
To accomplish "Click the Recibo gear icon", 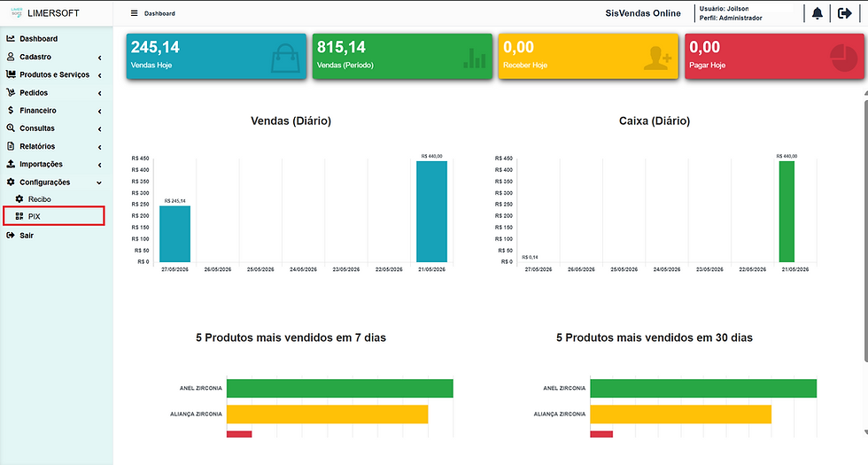I will point(19,198).
